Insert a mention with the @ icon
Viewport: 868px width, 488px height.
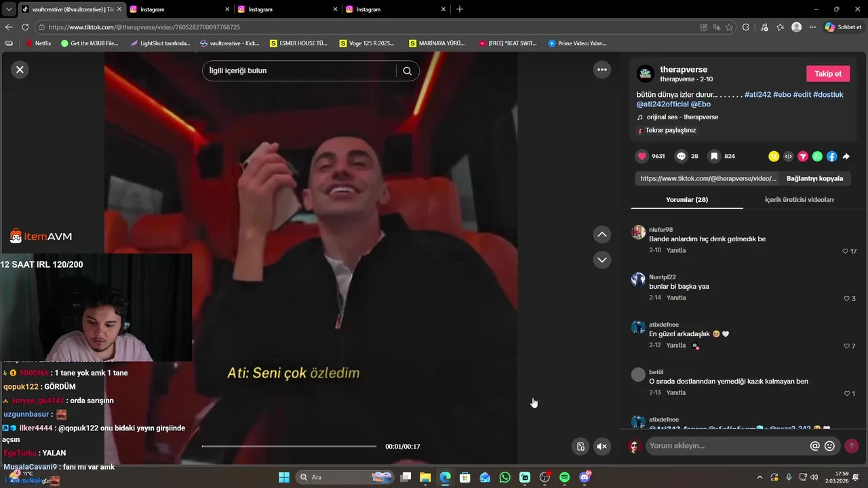[x=815, y=446]
